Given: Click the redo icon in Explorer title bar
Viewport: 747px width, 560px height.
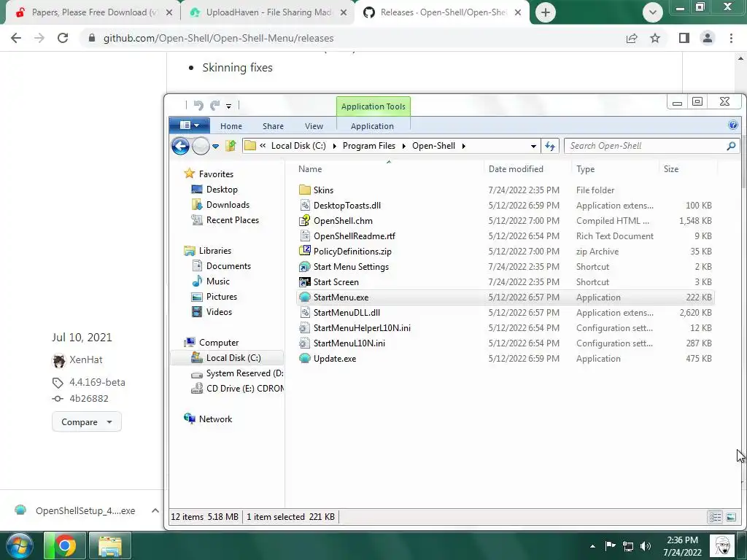Looking at the screenshot, I should 215,105.
